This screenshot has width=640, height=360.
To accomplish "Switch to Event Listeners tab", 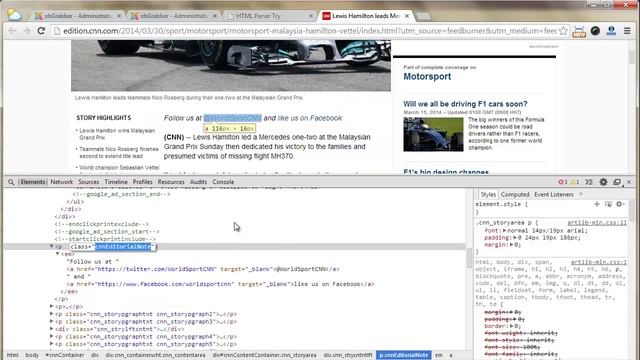I will [554, 195].
